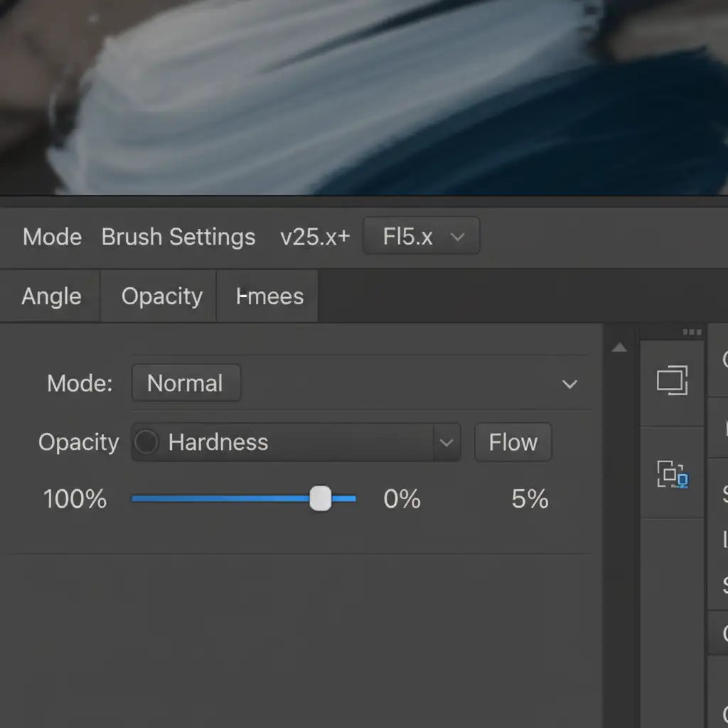
Task: Click the 5% flow value
Action: click(530, 499)
